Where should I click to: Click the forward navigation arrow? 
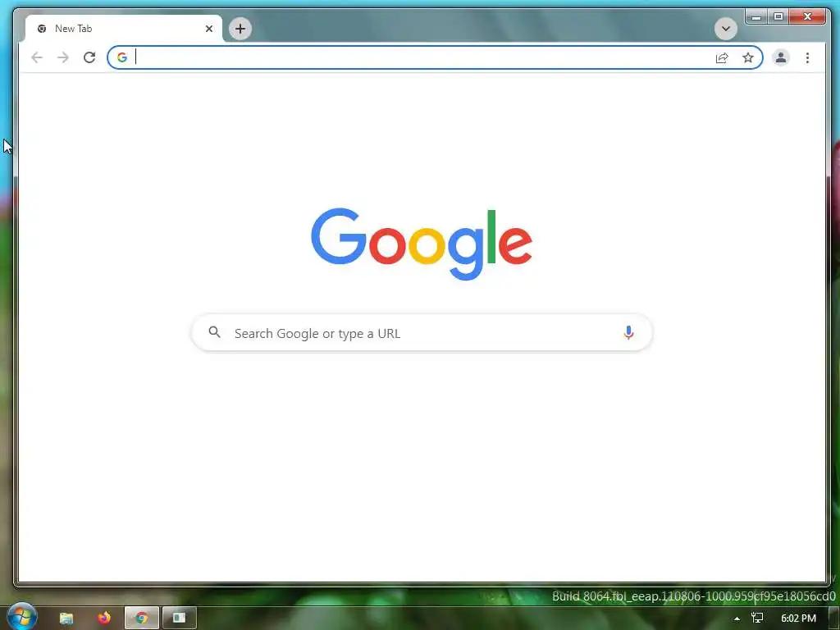(63, 57)
